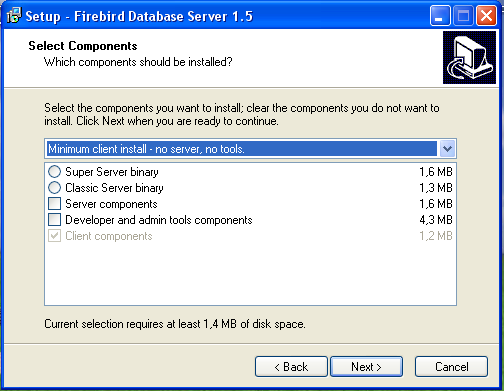Select the Classic Server binary radio button
The width and height of the screenshot is (504, 391).
point(54,188)
